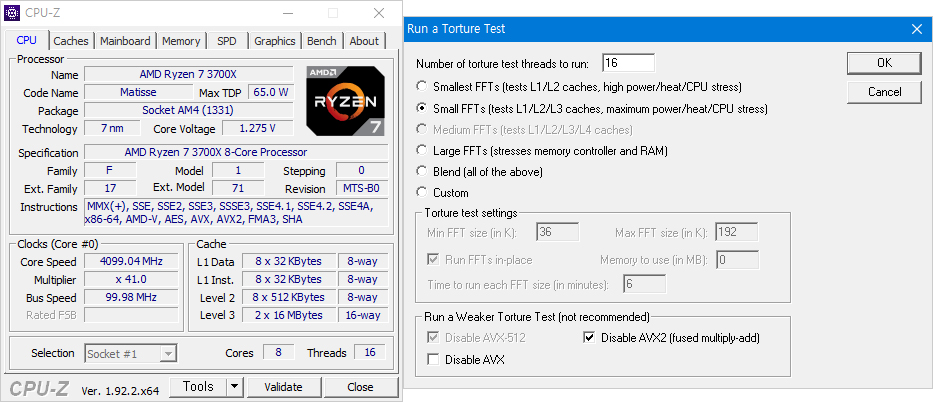Click the 1.275 V core voltage value
933x403 pixels.
258,128
